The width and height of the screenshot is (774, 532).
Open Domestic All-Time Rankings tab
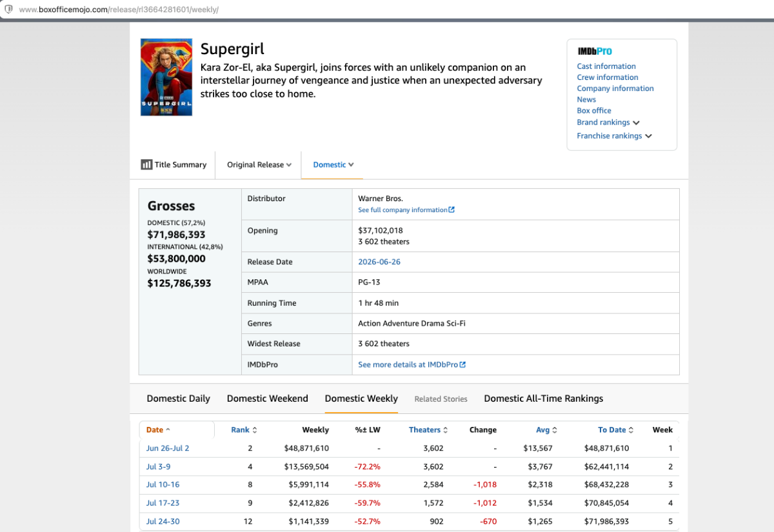[544, 399]
